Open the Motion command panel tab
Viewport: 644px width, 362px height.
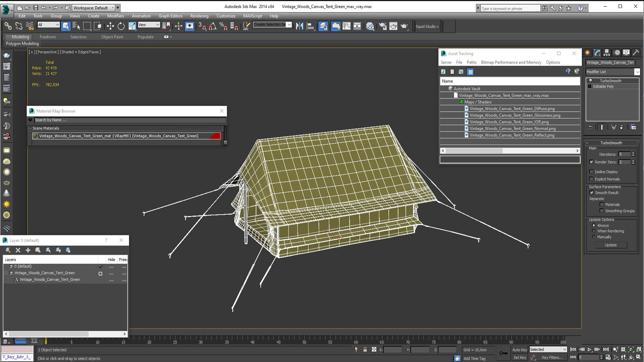tap(616, 53)
